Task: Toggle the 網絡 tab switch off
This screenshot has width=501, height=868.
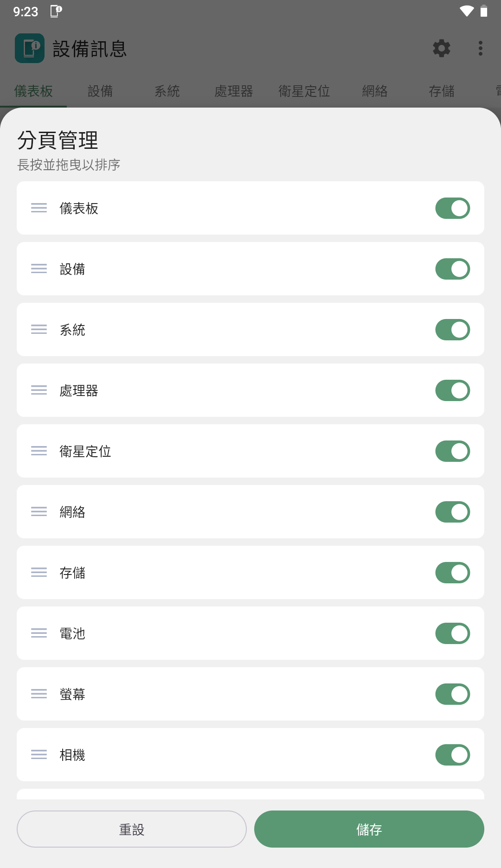Action: click(x=452, y=512)
